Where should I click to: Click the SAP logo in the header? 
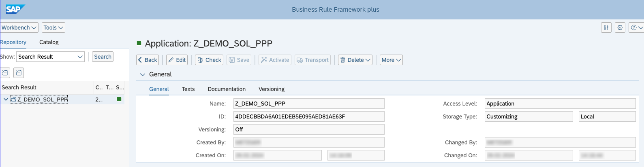click(x=15, y=9)
